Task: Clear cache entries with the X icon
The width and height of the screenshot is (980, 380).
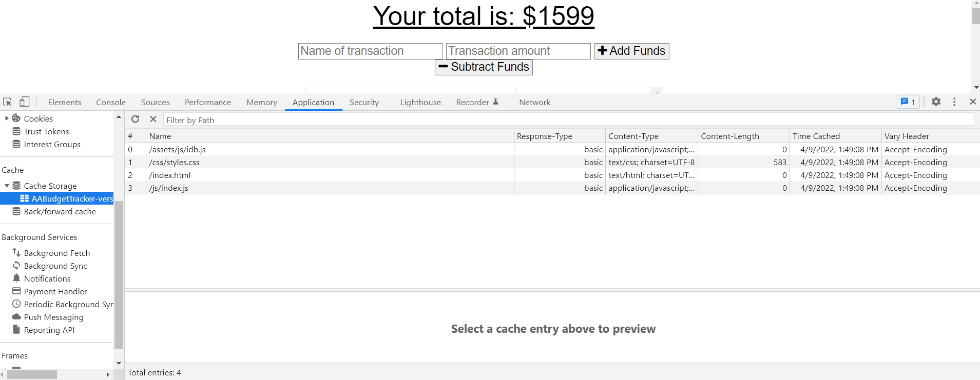Action: coord(153,119)
